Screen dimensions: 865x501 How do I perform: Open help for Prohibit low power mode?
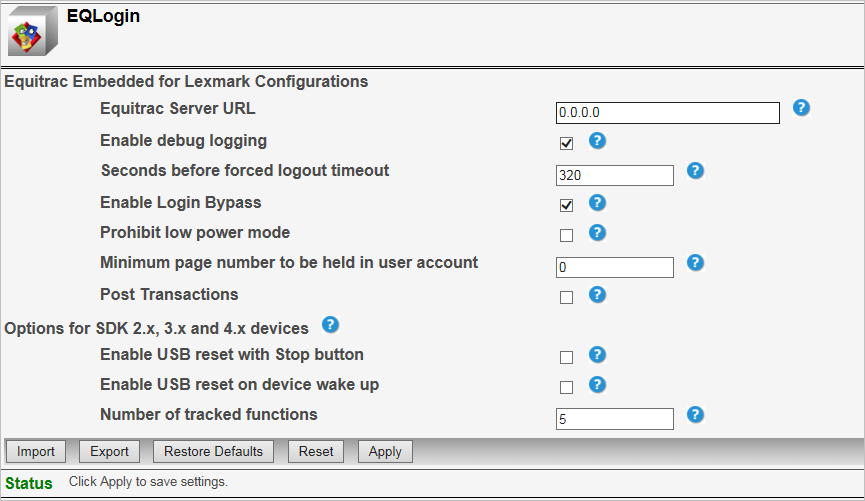pos(597,233)
